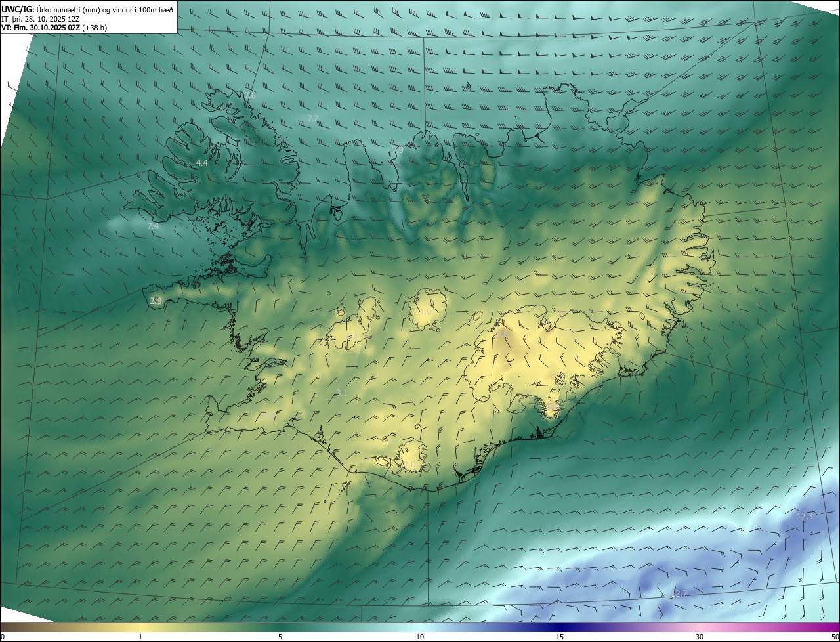Click the colour scale tick labelled 15
The image size is (840, 642).
(560, 637)
